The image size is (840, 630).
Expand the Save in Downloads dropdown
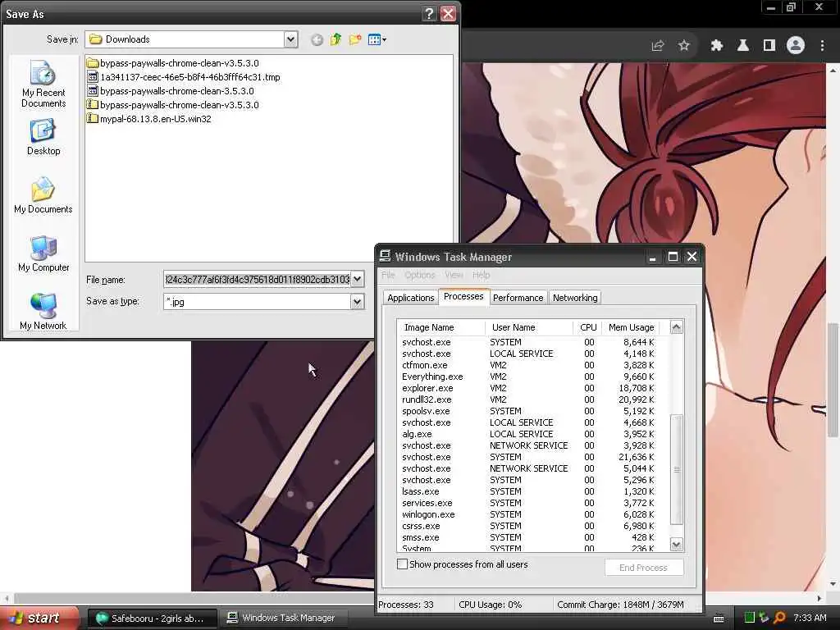[290, 39]
